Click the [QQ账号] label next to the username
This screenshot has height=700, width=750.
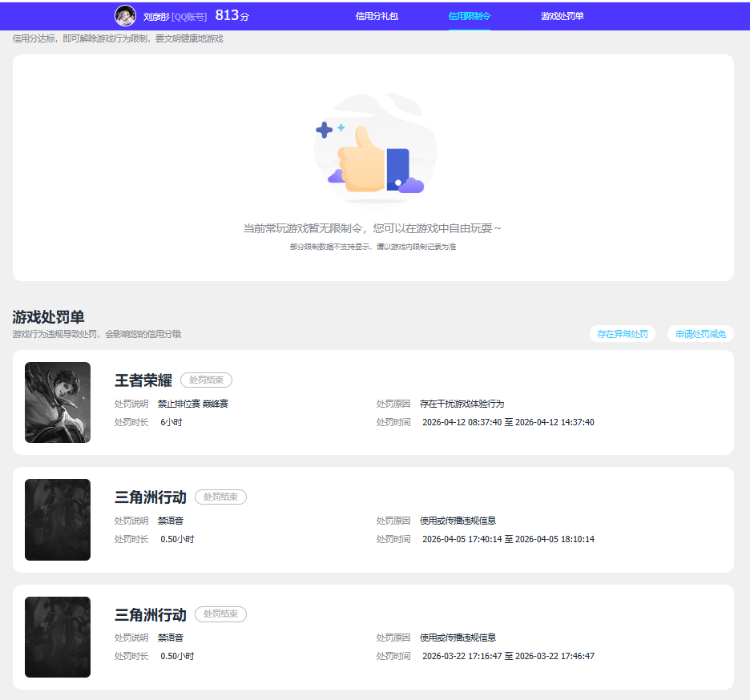[x=189, y=17]
